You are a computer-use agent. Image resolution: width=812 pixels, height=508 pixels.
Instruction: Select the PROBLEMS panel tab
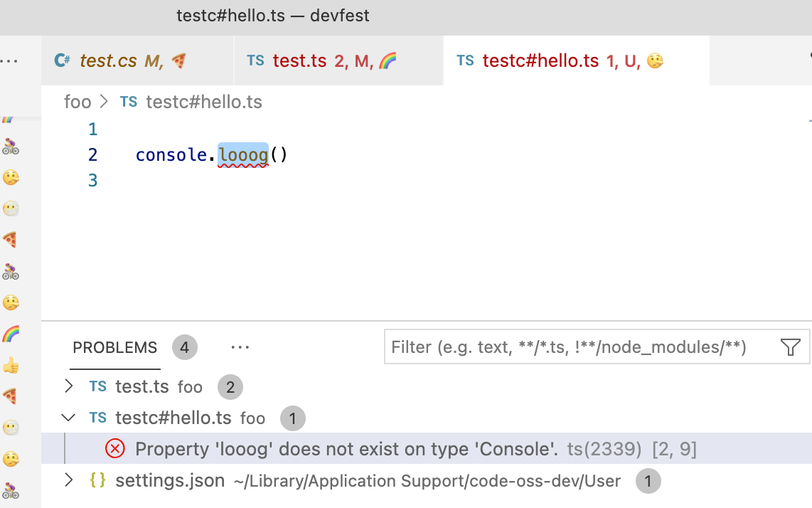pos(114,348)
